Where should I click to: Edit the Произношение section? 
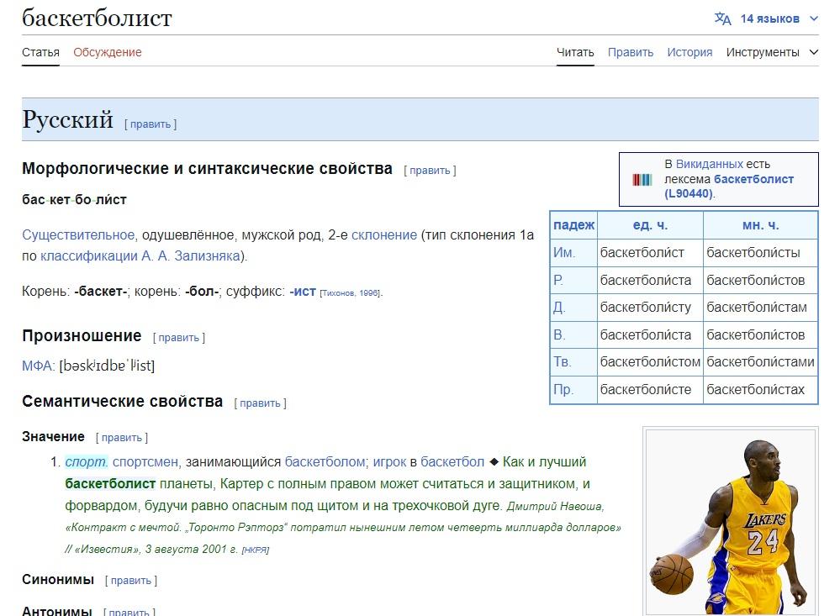[178, 338]
